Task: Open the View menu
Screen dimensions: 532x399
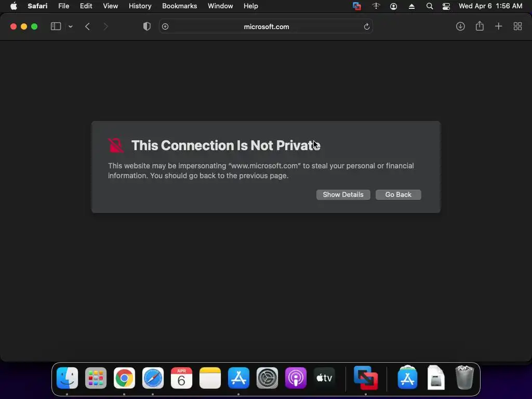Action: [110, 6]
